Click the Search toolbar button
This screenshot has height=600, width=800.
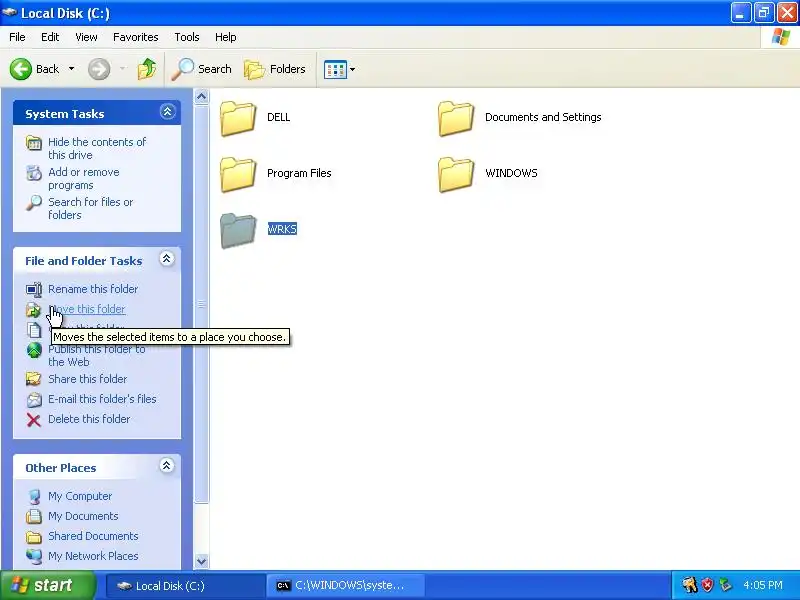tap(202, 69)
